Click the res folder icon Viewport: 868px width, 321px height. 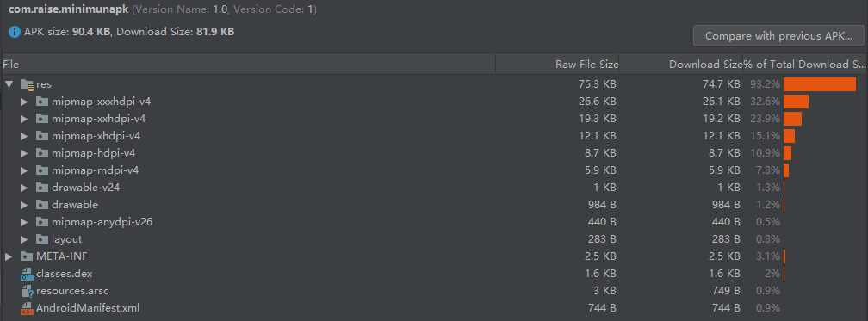point(28,84)
